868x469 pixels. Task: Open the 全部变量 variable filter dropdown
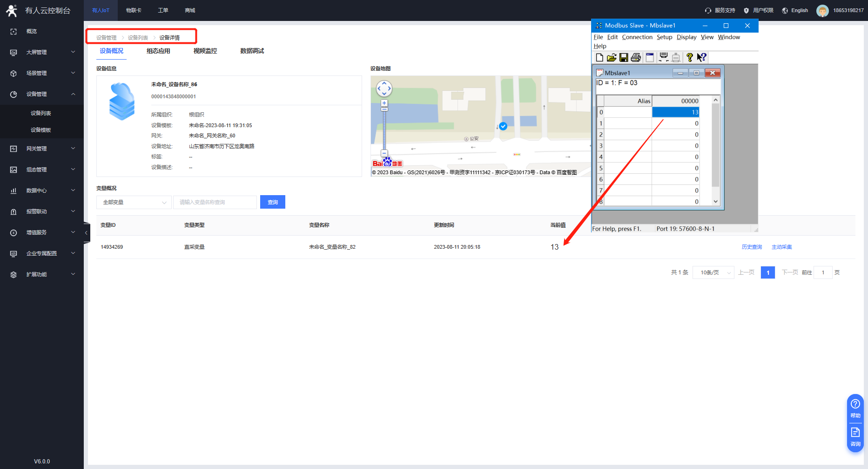[134, 202]
